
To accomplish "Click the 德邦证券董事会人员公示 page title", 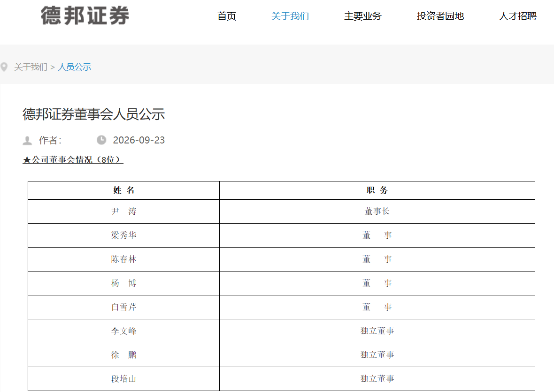I will point(93,114).
